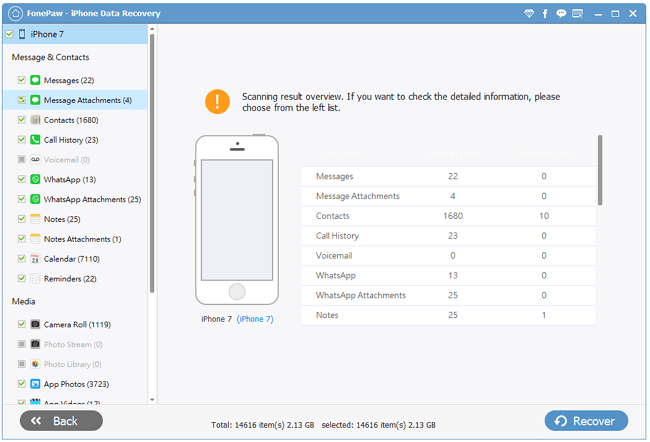Uncheck the Calendar (7110) checkbox

click(x=22, y=258)
